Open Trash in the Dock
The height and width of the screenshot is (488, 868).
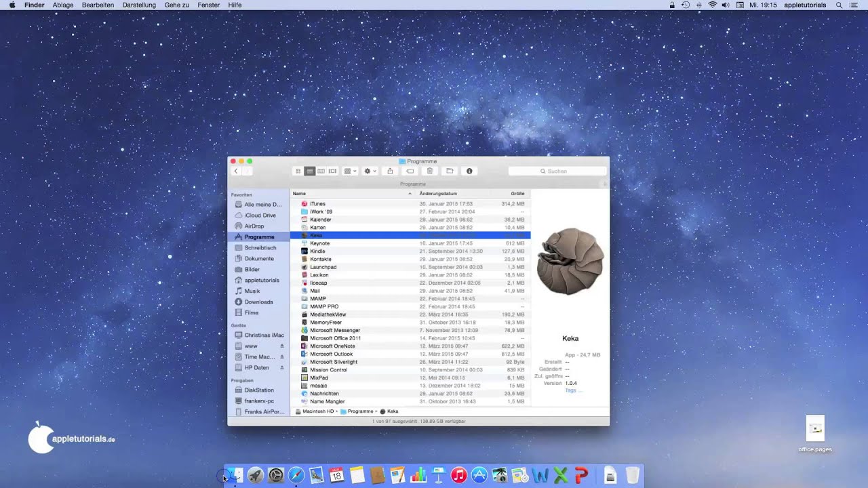(x=632, y=475)
